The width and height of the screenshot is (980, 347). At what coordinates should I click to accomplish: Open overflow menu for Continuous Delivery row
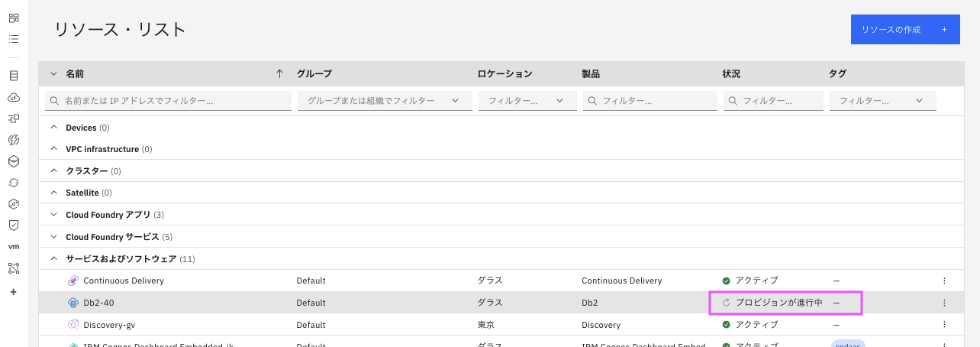944,281
